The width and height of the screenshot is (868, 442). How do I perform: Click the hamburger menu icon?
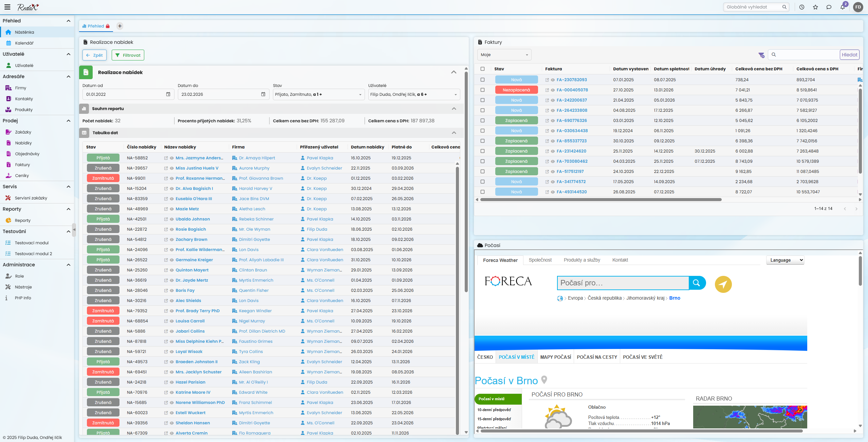[7, 7]
